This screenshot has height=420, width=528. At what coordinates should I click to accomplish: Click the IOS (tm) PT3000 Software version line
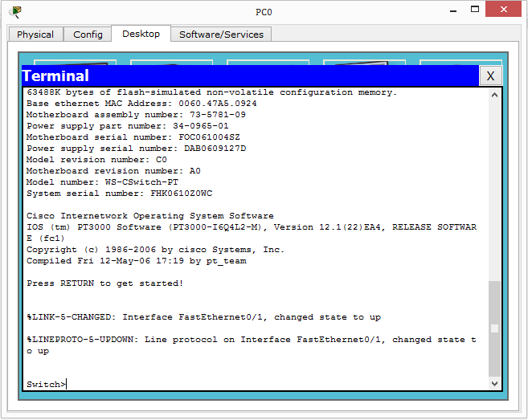tap(252, 233)
